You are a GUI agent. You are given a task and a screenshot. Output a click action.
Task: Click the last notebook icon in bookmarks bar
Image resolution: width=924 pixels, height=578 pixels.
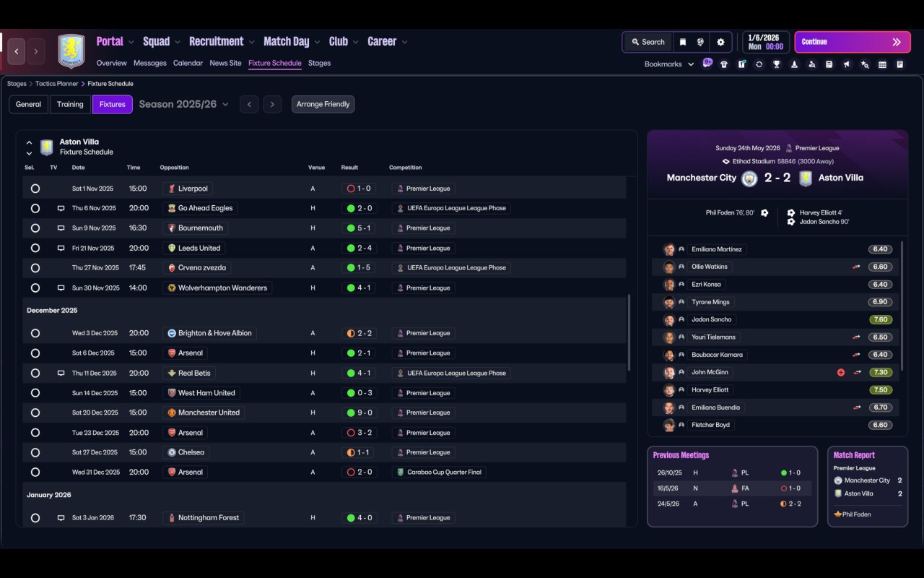coord(900,64)
